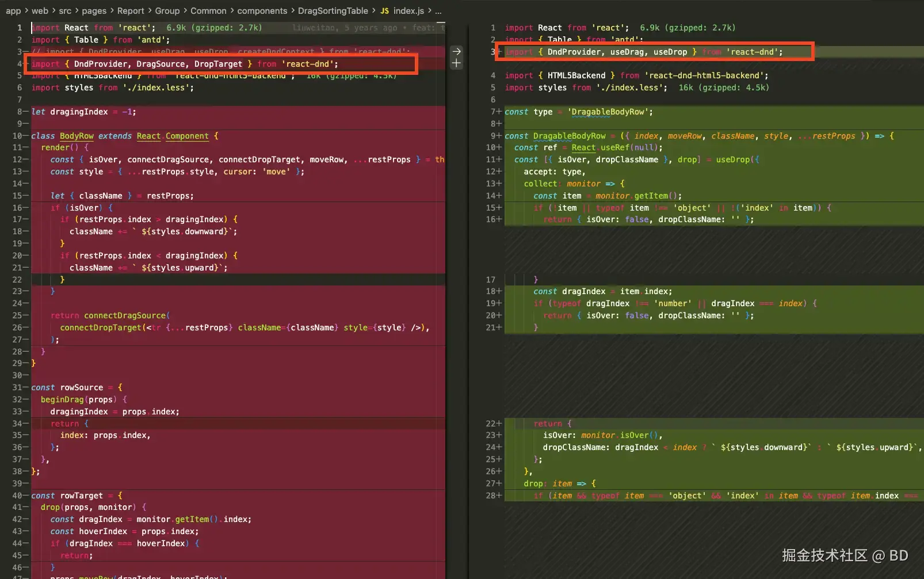The image size is (924, 579).
Task: Click useDrag in the right pane import
Action: (627, 52)
